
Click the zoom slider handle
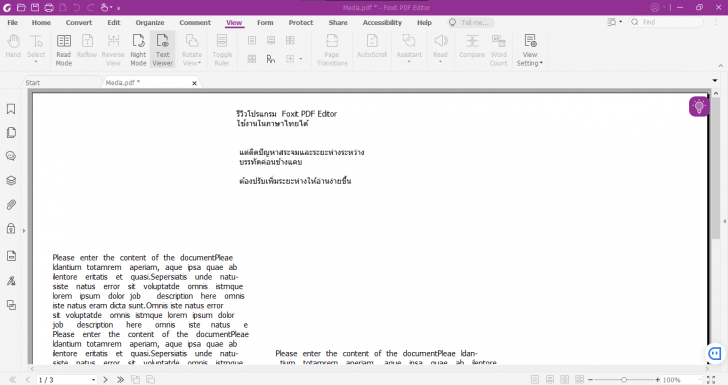(624, 380)
